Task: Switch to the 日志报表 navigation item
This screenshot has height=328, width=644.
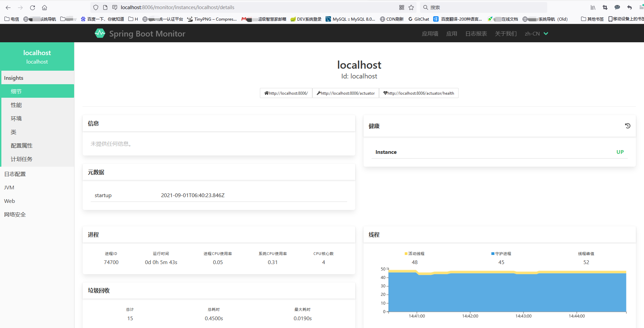Action: pos(476,33)
